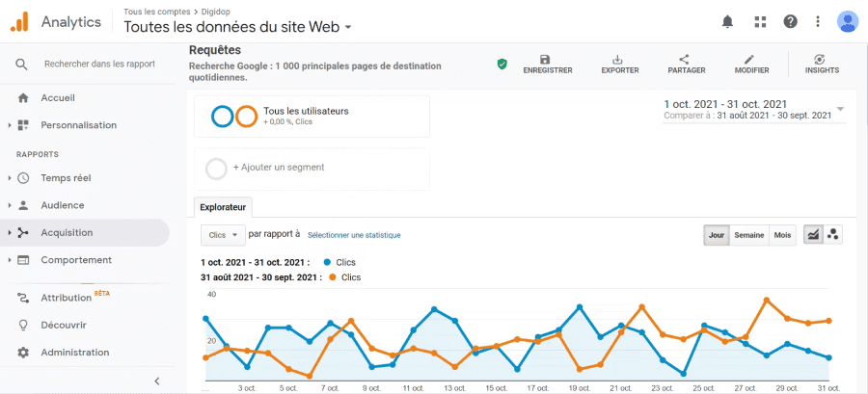Expand the Acquisition menu arrow
Viewport: 868px width, 394px height.
tap(10, 232)
